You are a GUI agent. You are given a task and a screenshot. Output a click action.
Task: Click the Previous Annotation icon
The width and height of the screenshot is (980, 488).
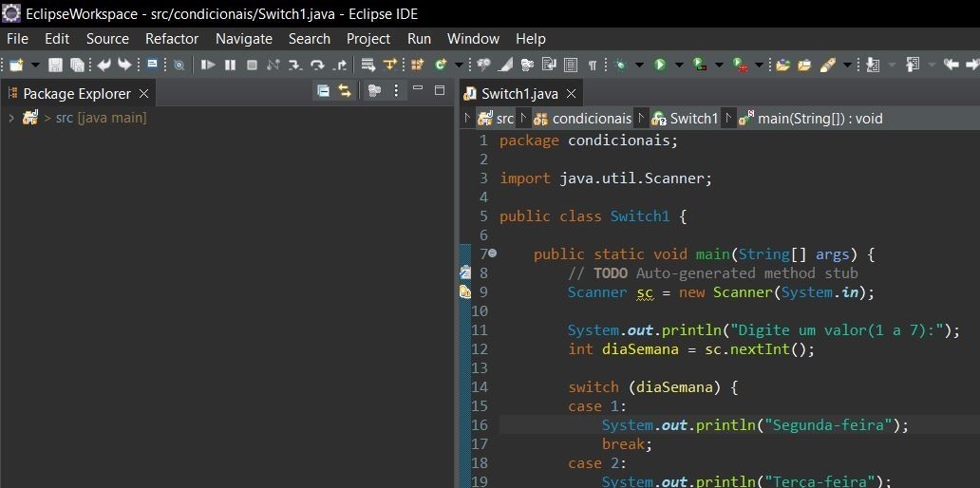914,65
